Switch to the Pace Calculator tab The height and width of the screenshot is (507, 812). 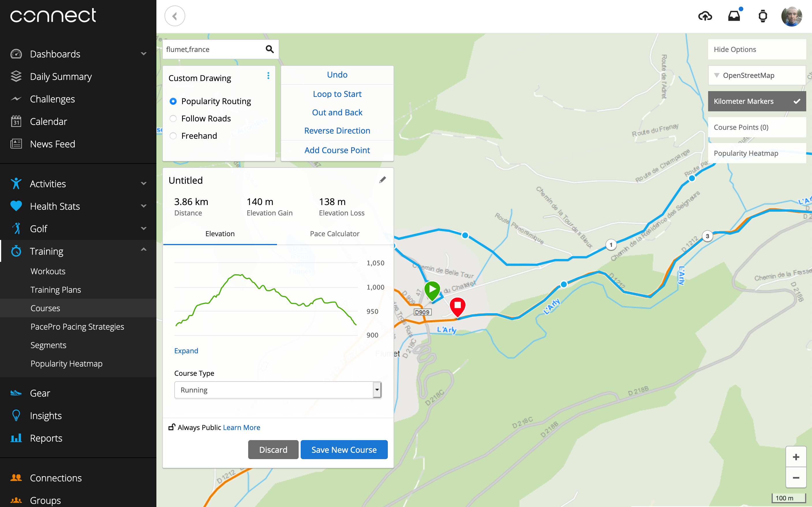[334, 234]
